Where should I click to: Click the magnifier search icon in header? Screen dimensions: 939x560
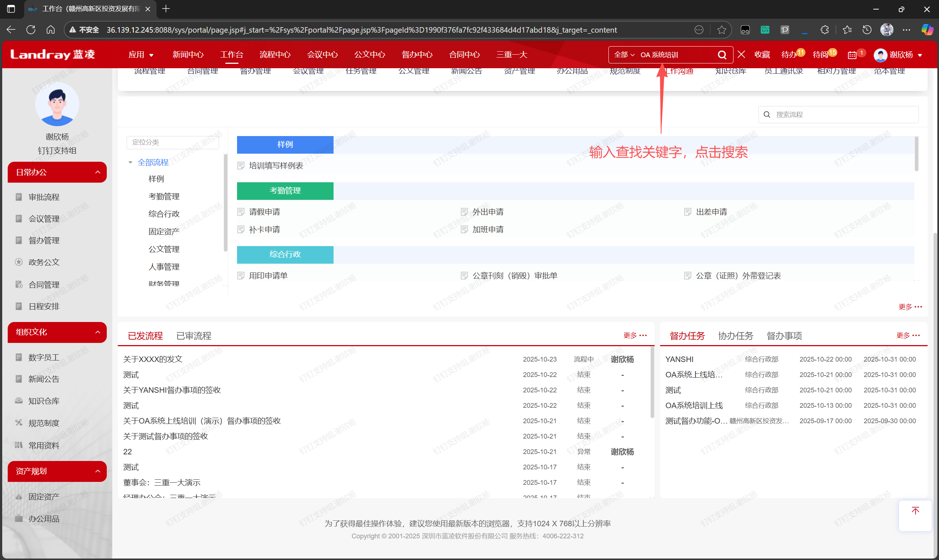tap(721, 55)
